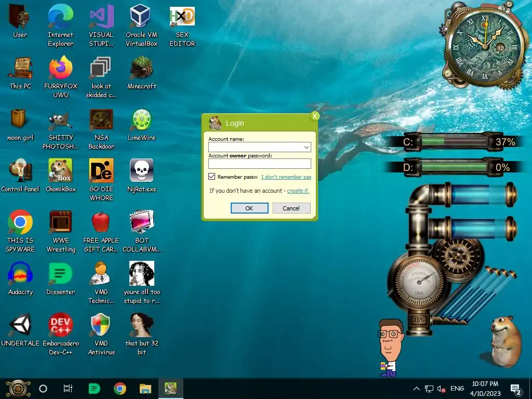Open the WWE Wrestling icon
The image size is (532, 399).
click(61, 231)
